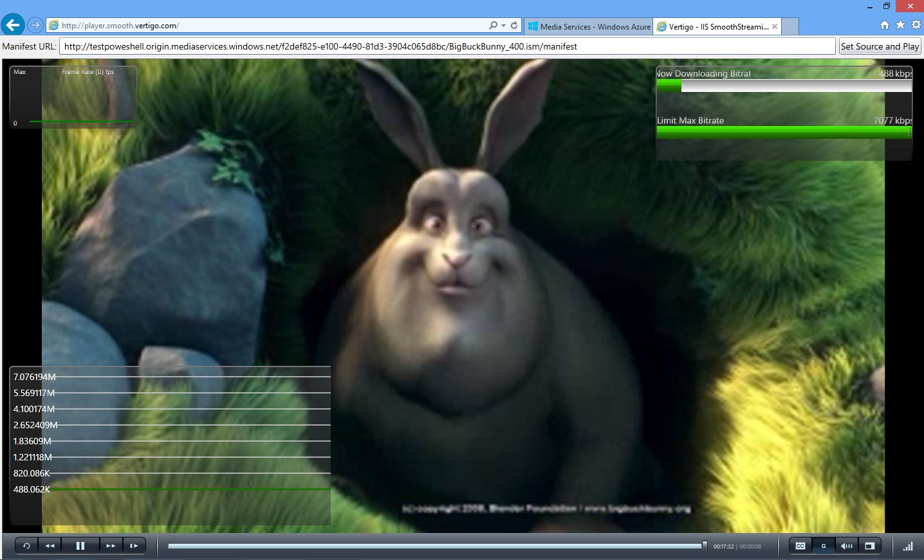
Task: Mute audio using the speaker icon
Action: tap(847, 546)
